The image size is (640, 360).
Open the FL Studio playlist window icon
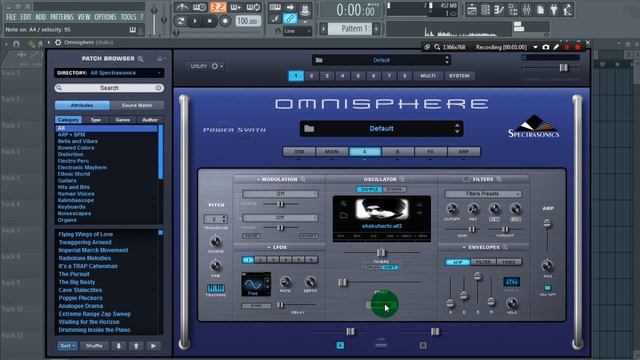472,10
